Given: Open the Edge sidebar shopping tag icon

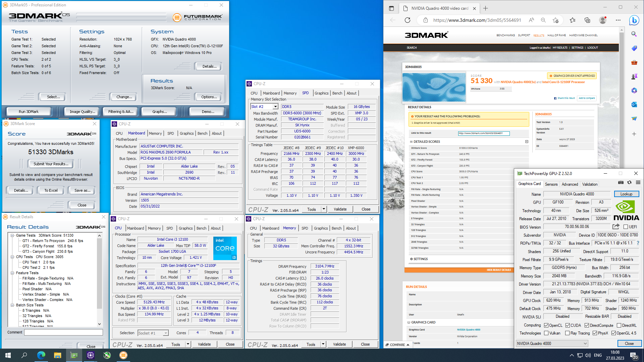Looking at the screenshot, I should point(634,48).
